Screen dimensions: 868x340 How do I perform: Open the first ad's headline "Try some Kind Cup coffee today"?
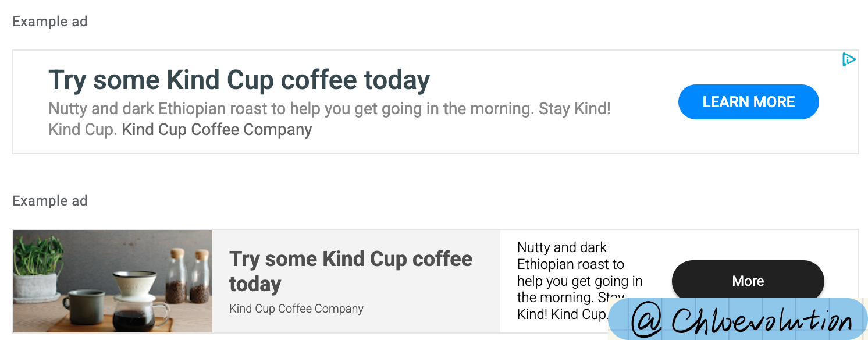coord(239,80)
